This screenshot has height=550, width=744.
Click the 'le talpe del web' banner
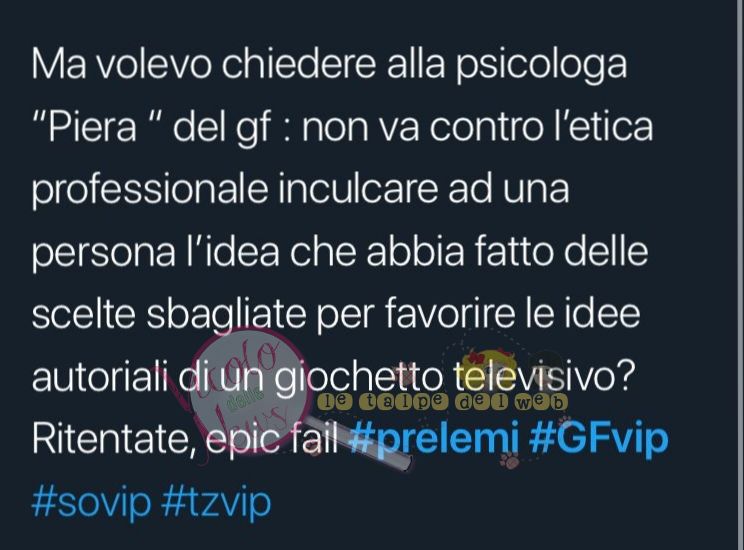[x=442, y=402]
